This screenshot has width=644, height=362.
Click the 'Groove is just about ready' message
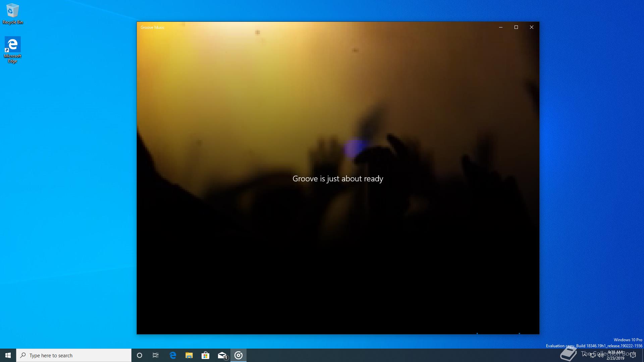338,179
